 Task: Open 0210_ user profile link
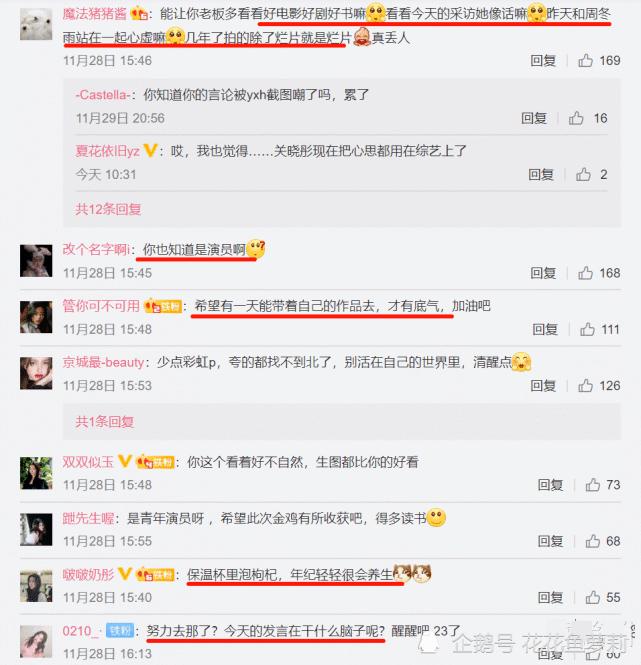[79, 631]
